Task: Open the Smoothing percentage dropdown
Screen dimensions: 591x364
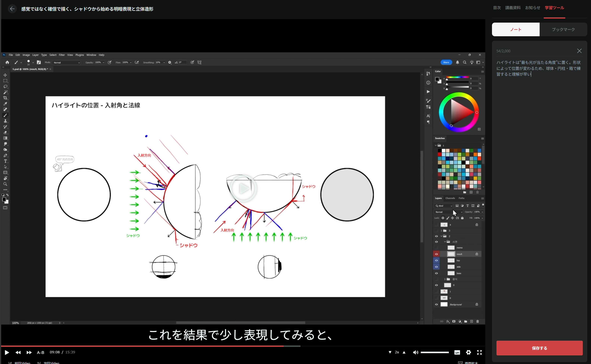Action: click(164, 63)
